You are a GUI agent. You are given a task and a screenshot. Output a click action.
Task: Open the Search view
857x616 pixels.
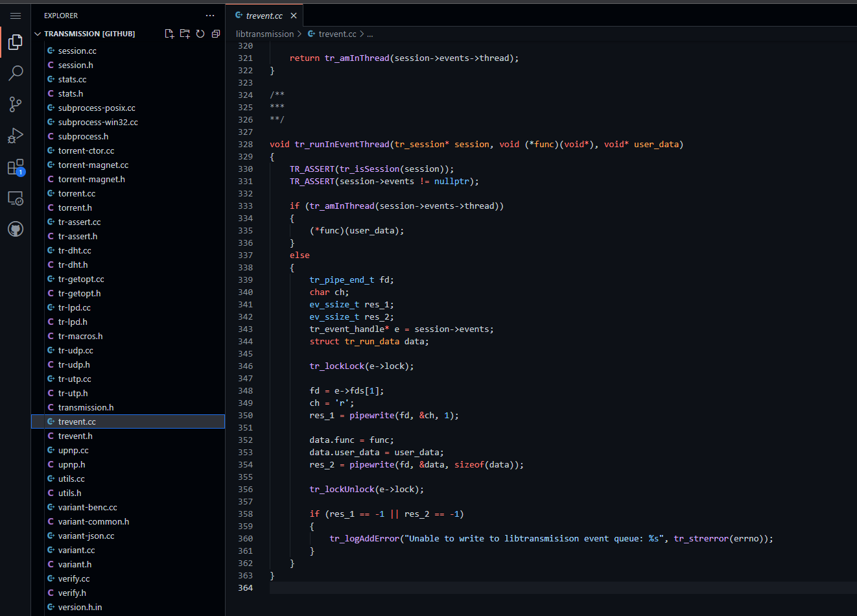[16, 73]
